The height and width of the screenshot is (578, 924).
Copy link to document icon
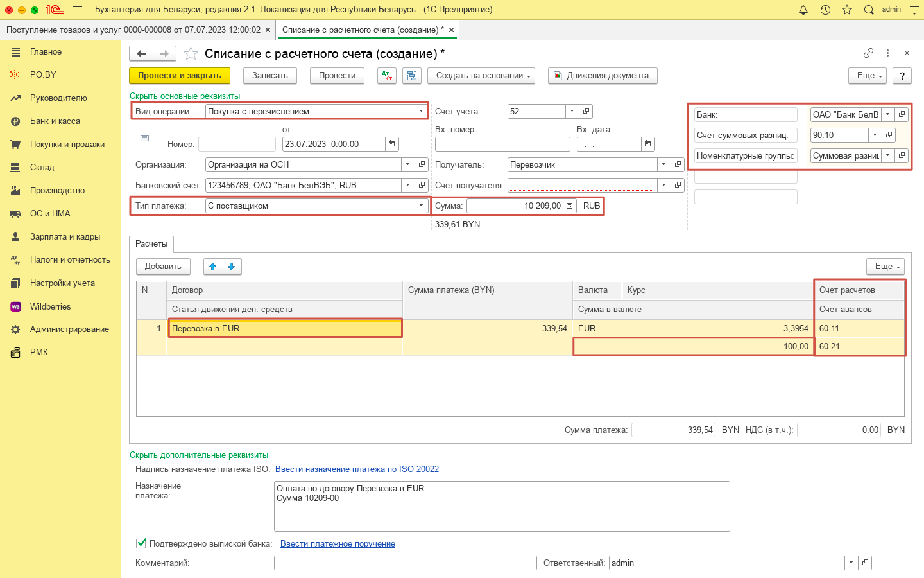pos(868,53)
